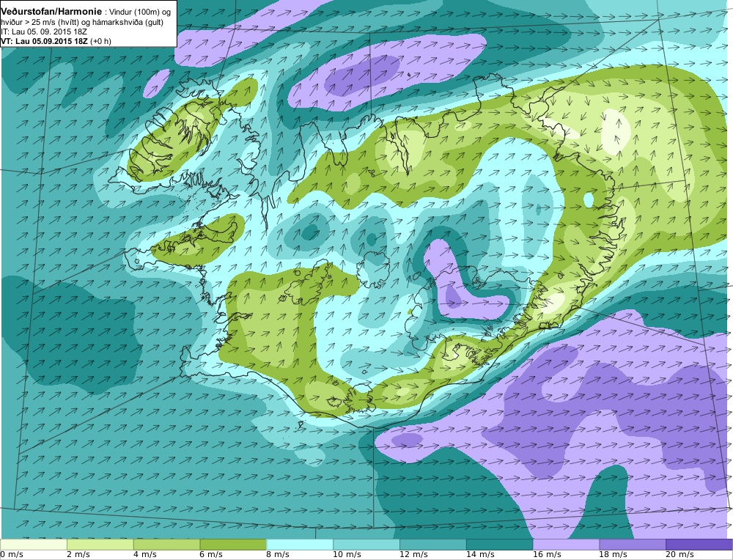Click the dark teal swatch starting at 14 m/s

[499, 544]
